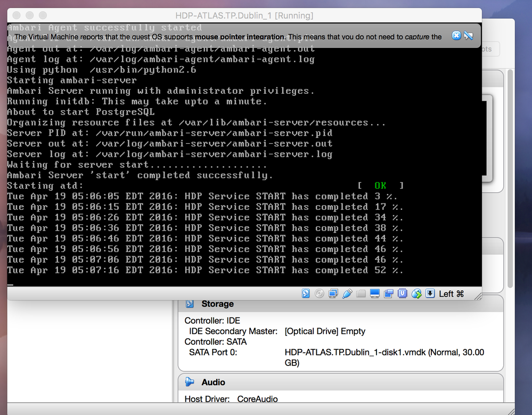532x415 pixels.
Task: Open the shared folders icon in VM status bar
Action: tap(361, 294)
